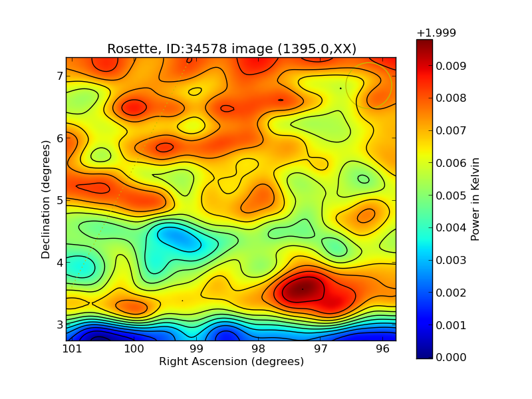Click the declination tick label '7'

point(60,76)
